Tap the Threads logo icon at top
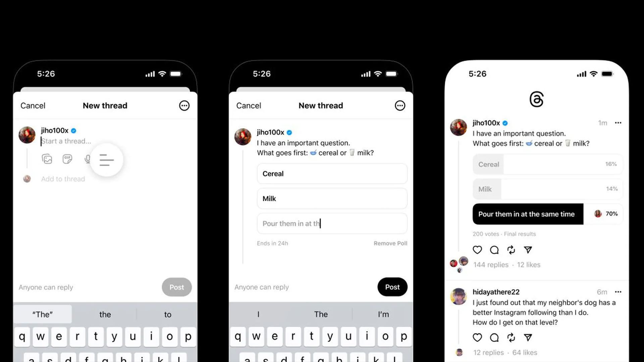This screenshot has width=644, height=362. 537,99
